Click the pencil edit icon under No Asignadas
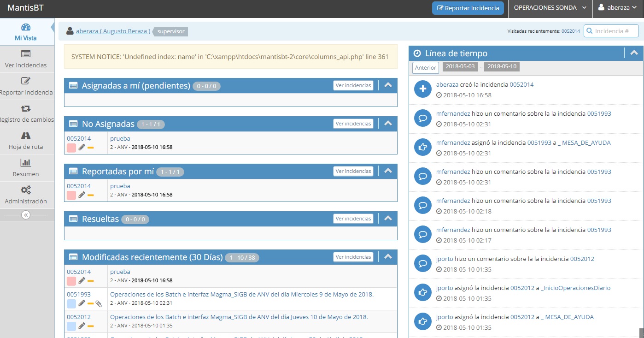 click(82, 148)
